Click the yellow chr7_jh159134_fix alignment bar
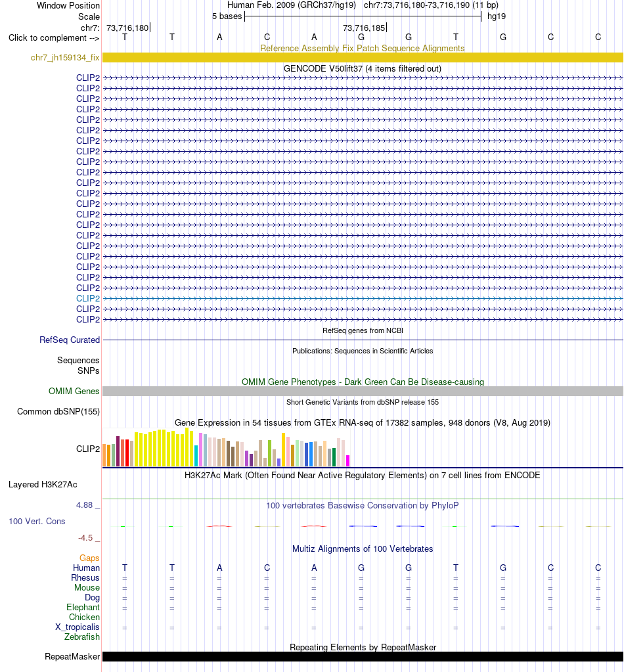 click(x=363, y=57)
